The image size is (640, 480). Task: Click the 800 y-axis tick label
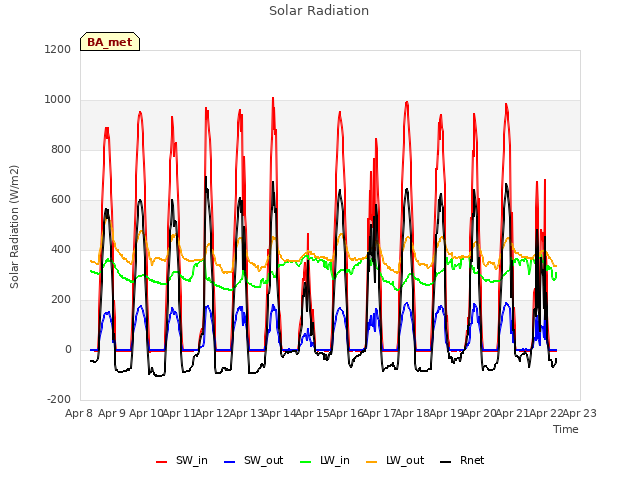coord(61,149)
